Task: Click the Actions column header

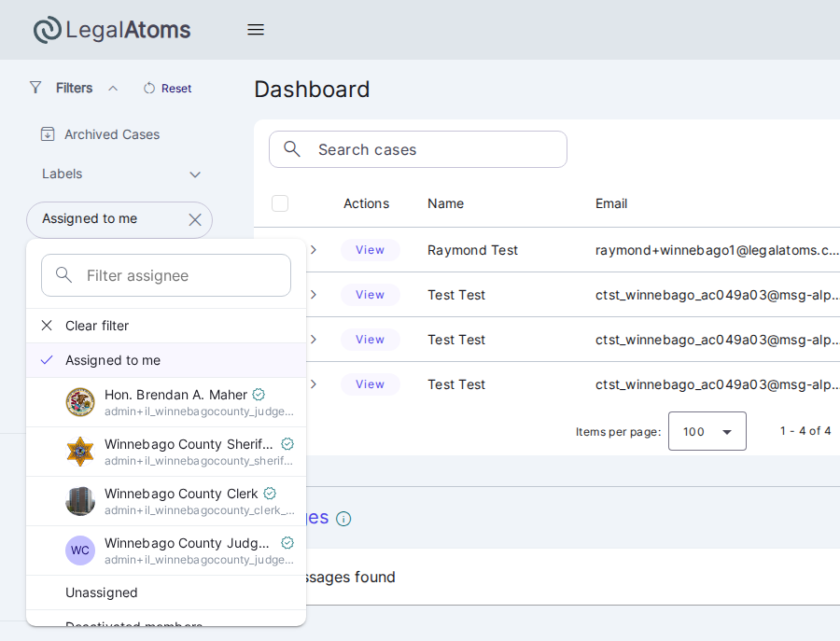Action: coord(367,203)
